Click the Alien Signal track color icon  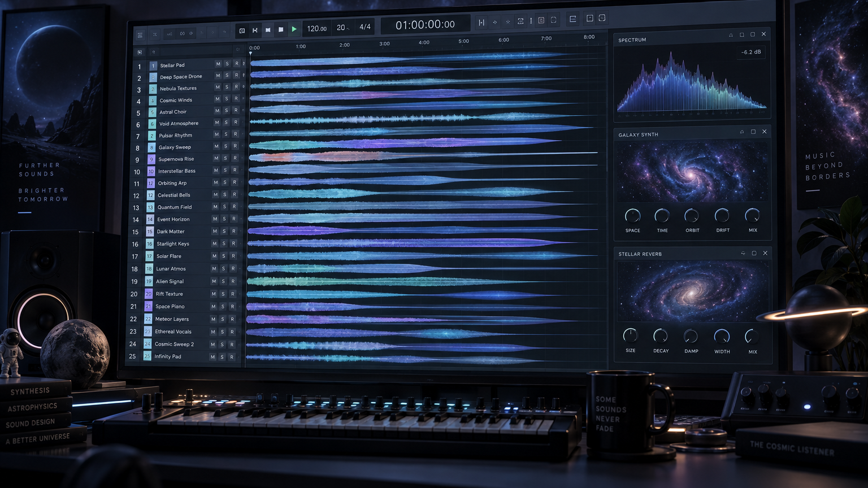point(149,281)
